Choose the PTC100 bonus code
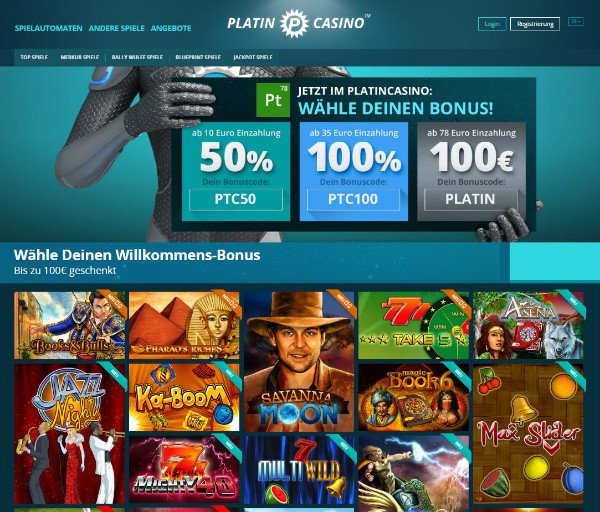The image size is (600, 512). click(x=353, y=199)
